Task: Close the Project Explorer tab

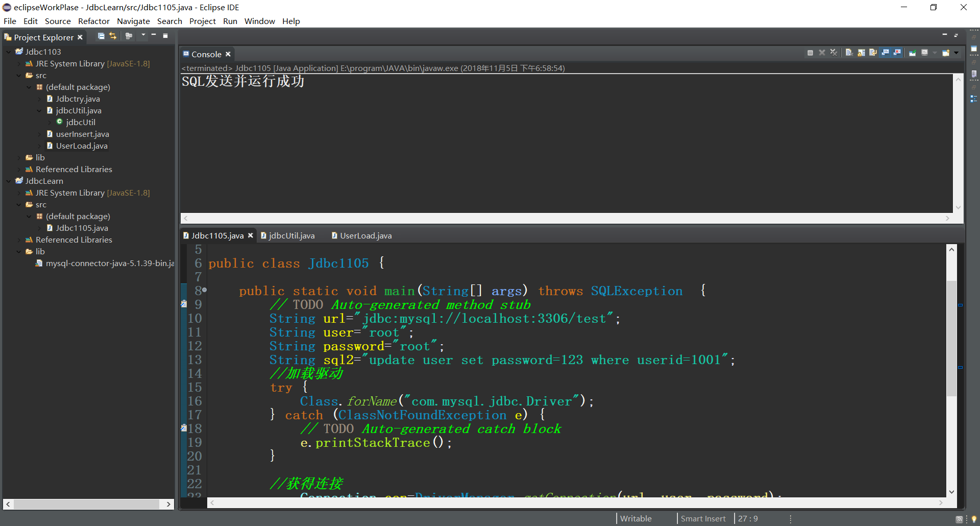Action: point(80,37)
